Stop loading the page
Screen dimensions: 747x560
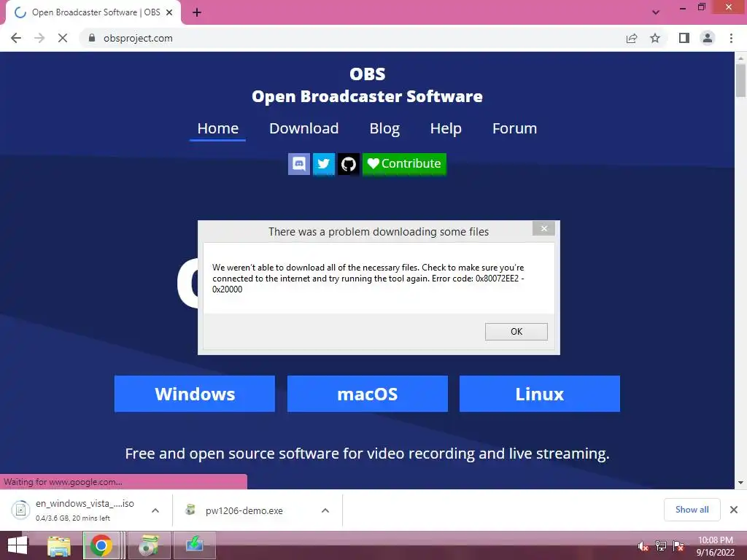click(63, 38)
